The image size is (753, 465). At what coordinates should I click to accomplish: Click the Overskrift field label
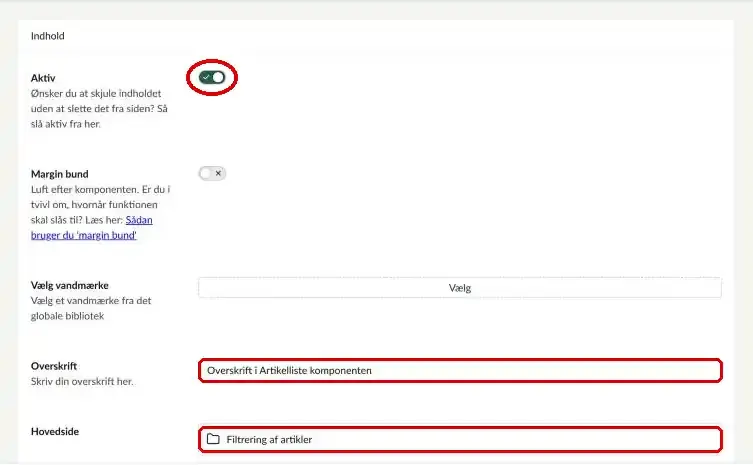(54, 366)
